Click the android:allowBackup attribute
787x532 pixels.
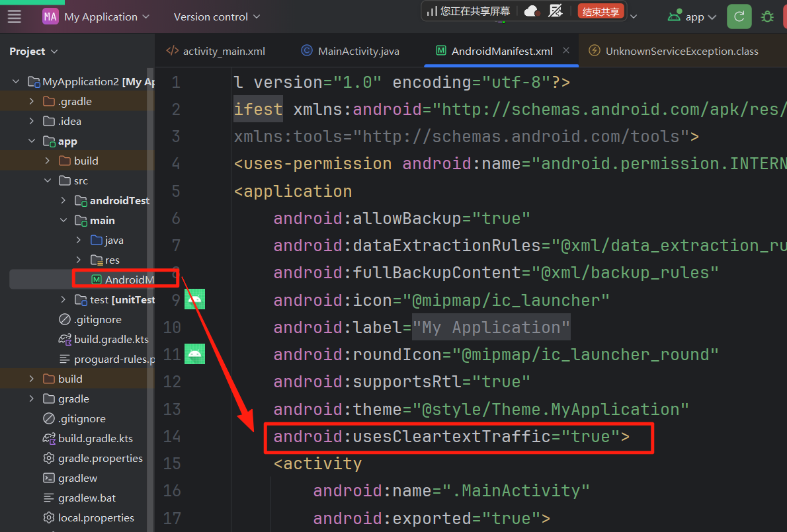(x=368, y=218)
